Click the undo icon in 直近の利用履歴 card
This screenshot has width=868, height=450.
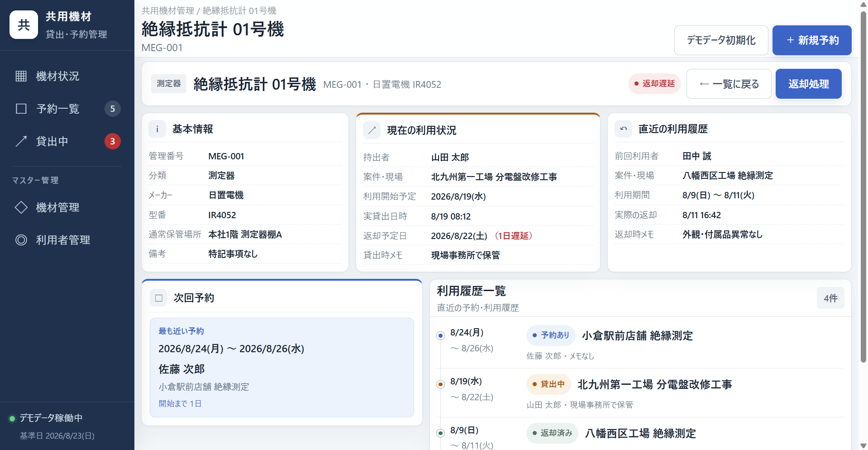click(624, 129)
